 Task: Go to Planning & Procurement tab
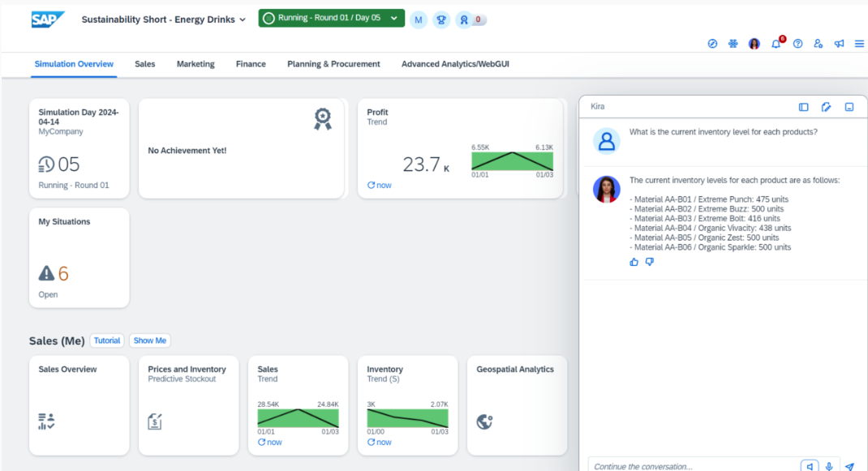click(x=333, y=64)
